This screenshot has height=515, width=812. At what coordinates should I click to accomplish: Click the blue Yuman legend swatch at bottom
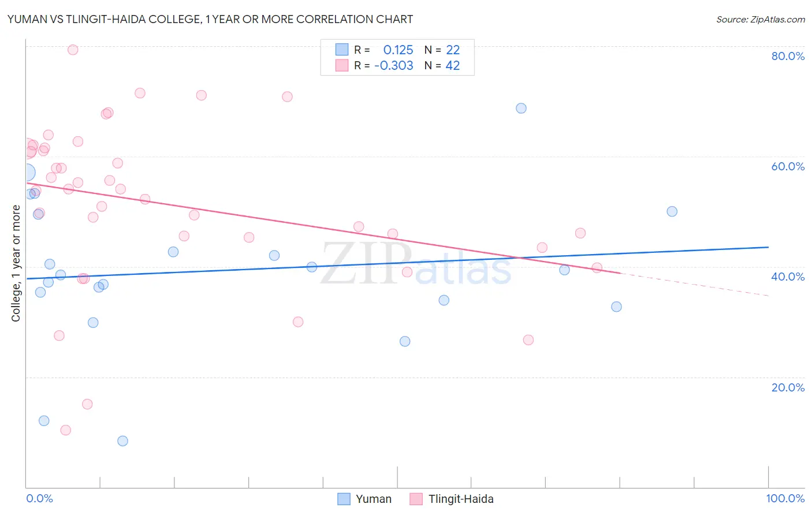pyautogui.click(x=344, y=499)
